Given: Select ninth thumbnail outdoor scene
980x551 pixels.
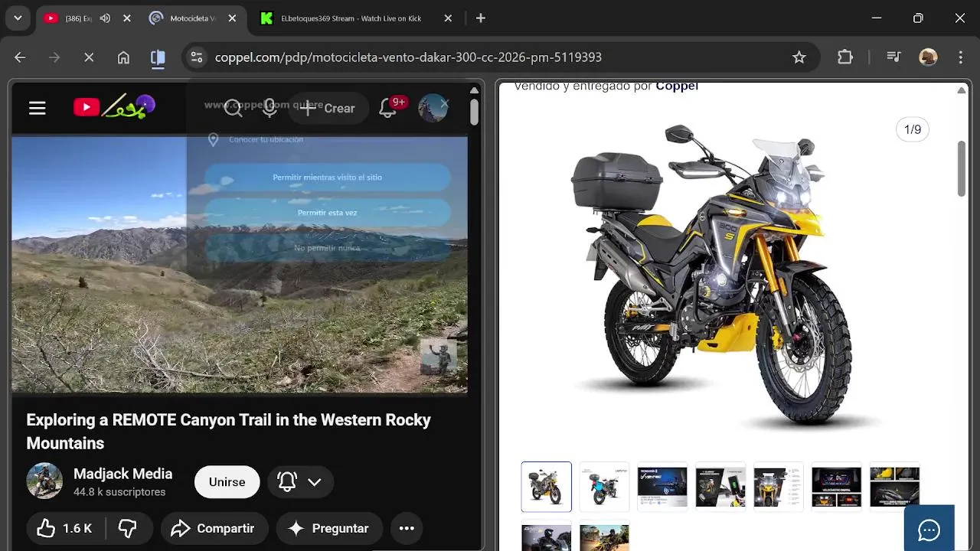Looking at the screenshot, I should (604, 536).
